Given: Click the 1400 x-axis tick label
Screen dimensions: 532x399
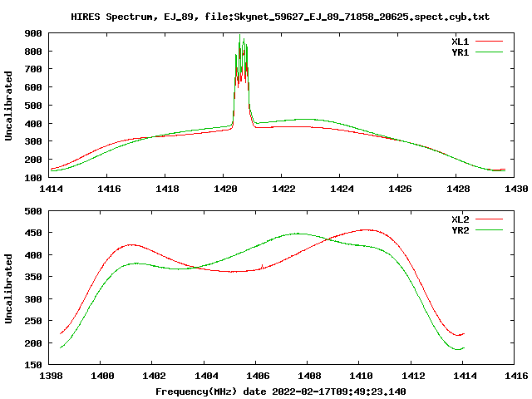Looking at the screenshot, I should point(102,376).
